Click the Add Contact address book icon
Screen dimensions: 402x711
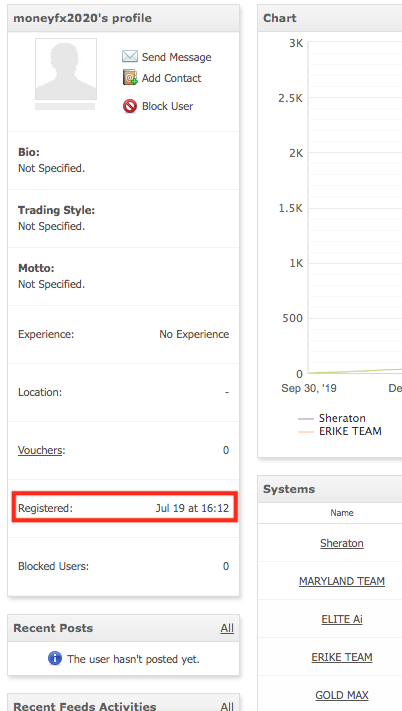point(130,77)
